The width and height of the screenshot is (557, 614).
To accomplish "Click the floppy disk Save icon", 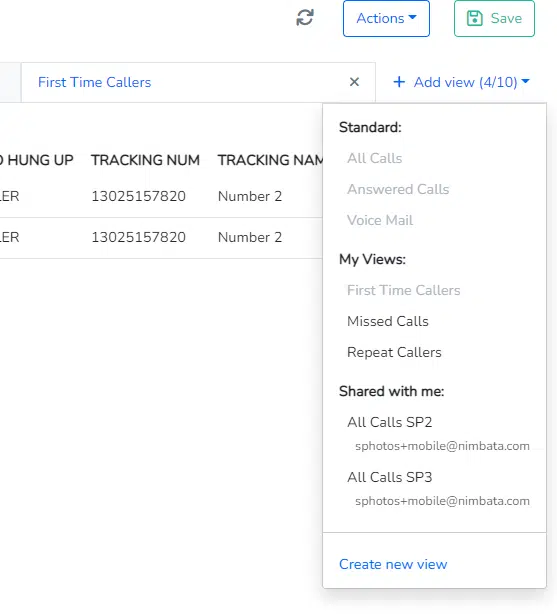I will point(475,18).
